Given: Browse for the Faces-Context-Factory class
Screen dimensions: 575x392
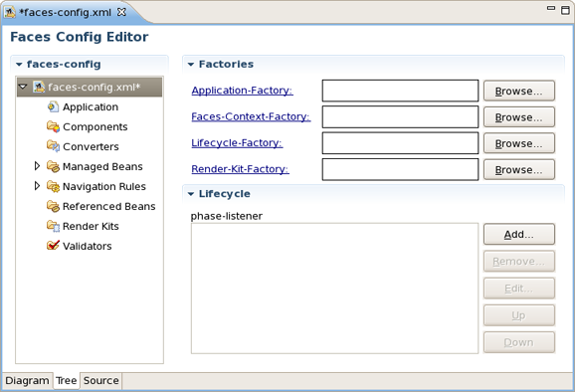Looking at the screenshot, I should point(519,117).
